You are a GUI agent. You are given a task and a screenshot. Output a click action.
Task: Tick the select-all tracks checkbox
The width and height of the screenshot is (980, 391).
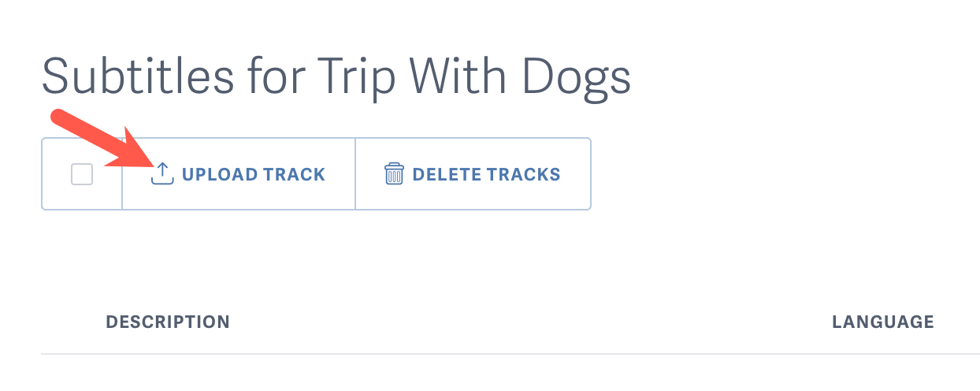[82, 174]
